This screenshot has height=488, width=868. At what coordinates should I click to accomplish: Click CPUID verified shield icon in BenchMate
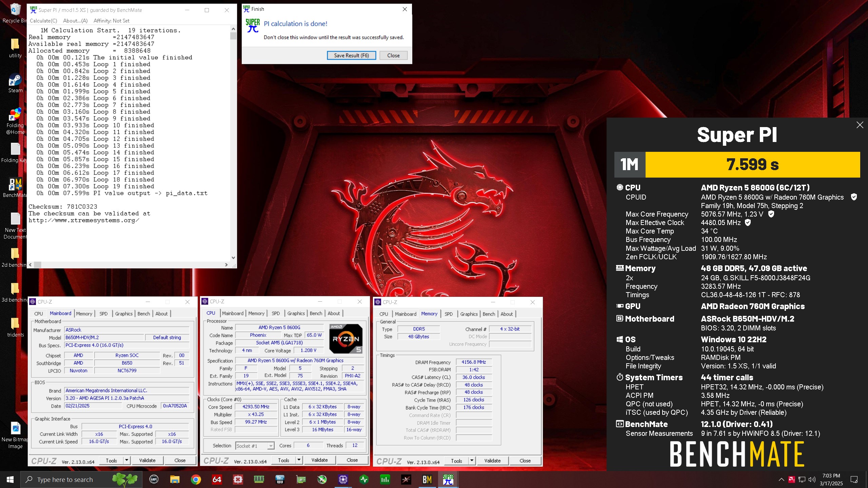(x=854, y=197)
